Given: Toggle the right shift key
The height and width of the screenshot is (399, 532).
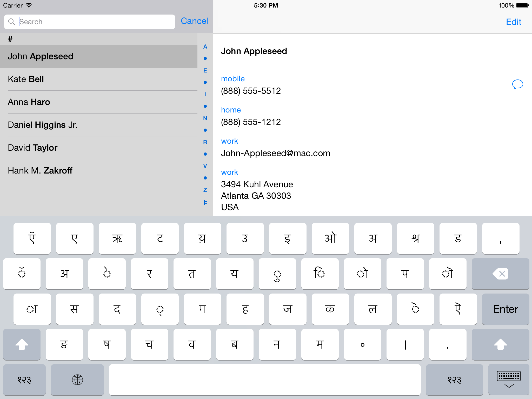Looking at the screenshot, I should point(500,344).
